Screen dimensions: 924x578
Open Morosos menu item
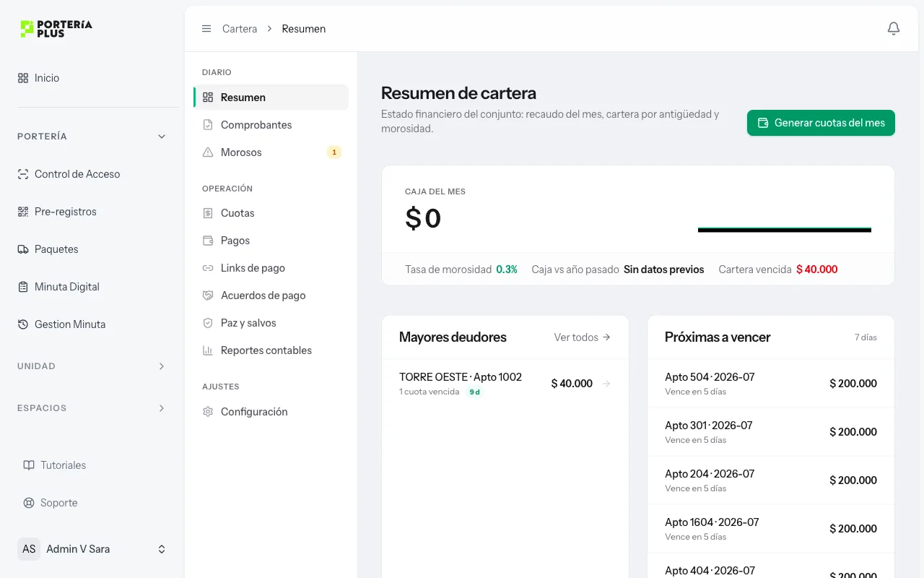(271, 152)
